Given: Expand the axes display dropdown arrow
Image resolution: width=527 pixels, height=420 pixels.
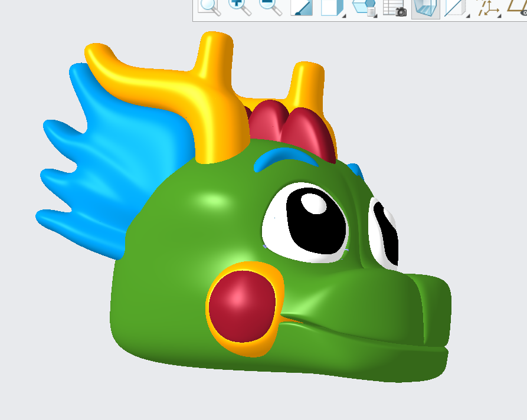Looking at the screenshot, I should tap(500, 17).
